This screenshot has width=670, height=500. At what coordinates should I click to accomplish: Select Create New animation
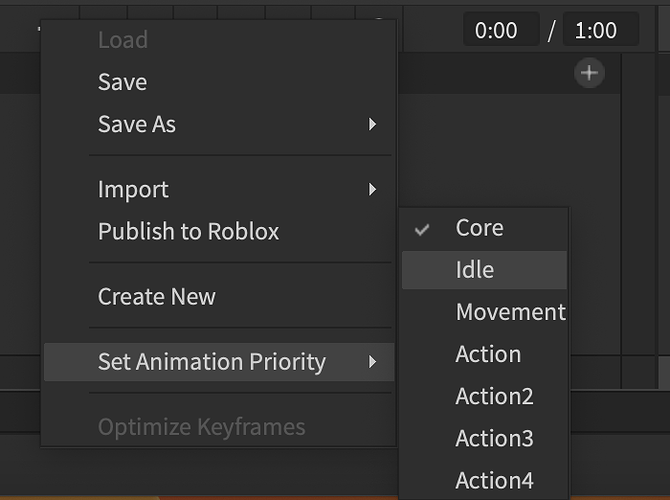point(156,296)
